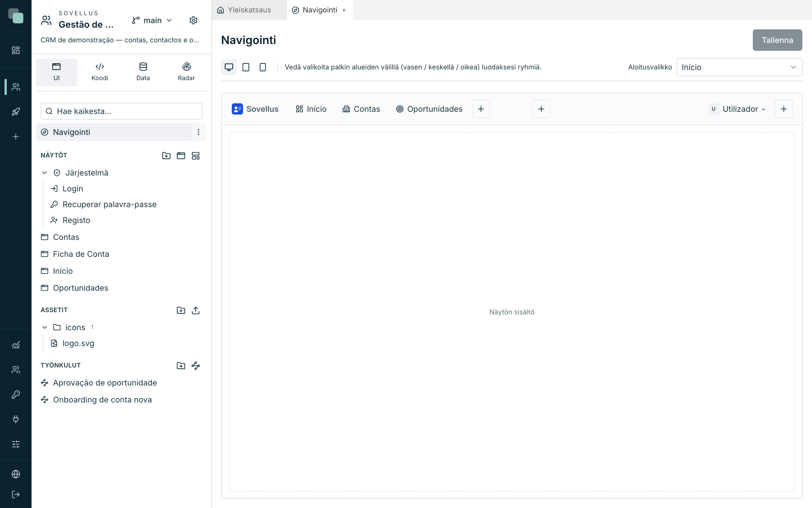Add layout template in Näytöt section
The height and width of the screenshot is (508, 812).
[x=196, y=156]
